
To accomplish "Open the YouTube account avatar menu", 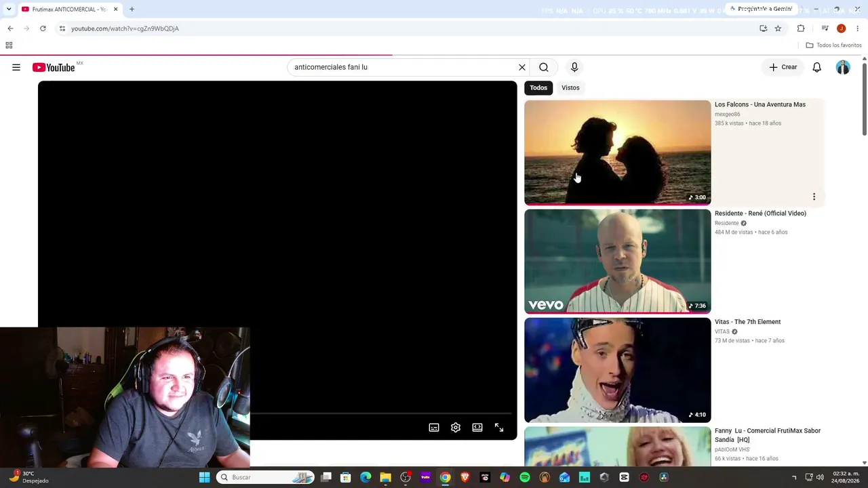I will pos(843,67).
